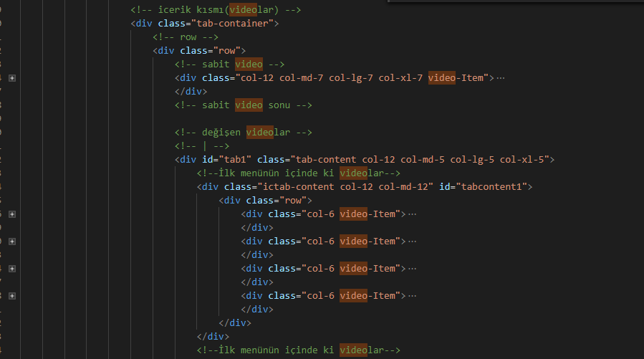Expand the third folded col-6 video-Item div
Screen dimensions: 644x359
(12, 269)
